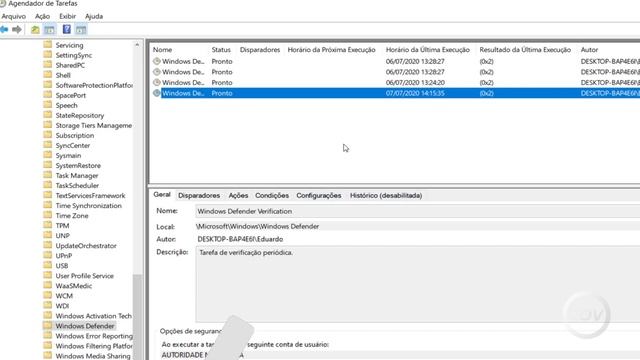The height and width of the screenshot is (360, 640).
Task: Select the Windows Media Sharing folder
Action: point(93,356)
